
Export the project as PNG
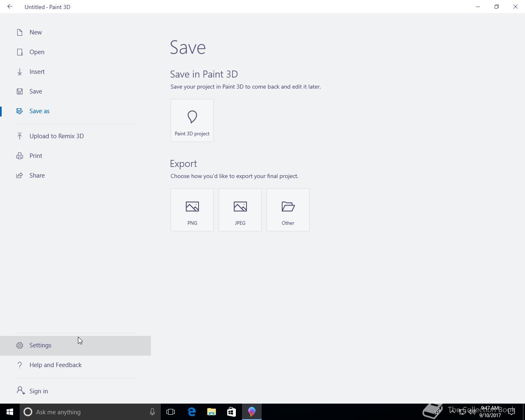pyautogui.click(x=192, y=210)
